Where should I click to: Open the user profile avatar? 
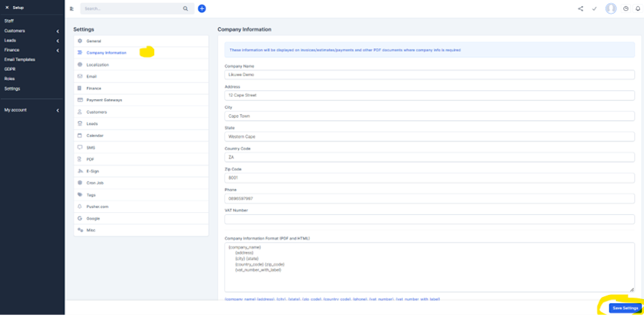click(x=610, y=9)
